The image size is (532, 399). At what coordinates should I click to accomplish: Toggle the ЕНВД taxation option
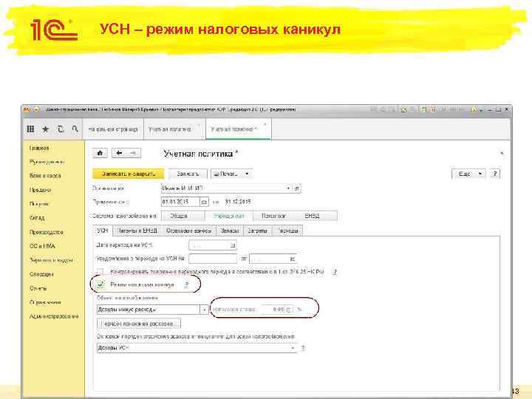[312, 216]
